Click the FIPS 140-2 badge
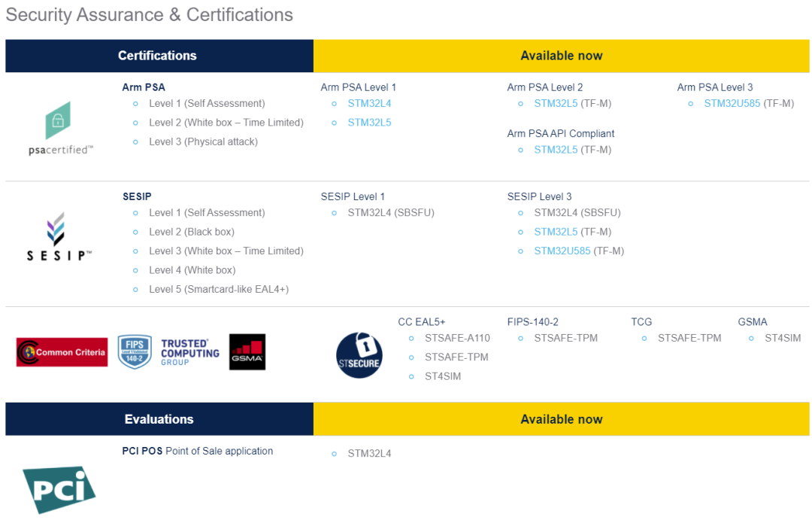The image size is (812, 523). [x=135, y=351]
